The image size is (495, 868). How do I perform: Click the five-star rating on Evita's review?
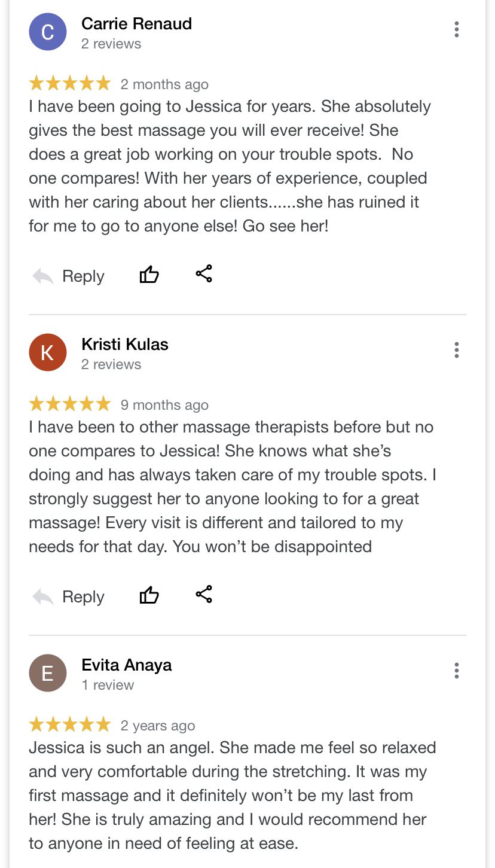70,725
